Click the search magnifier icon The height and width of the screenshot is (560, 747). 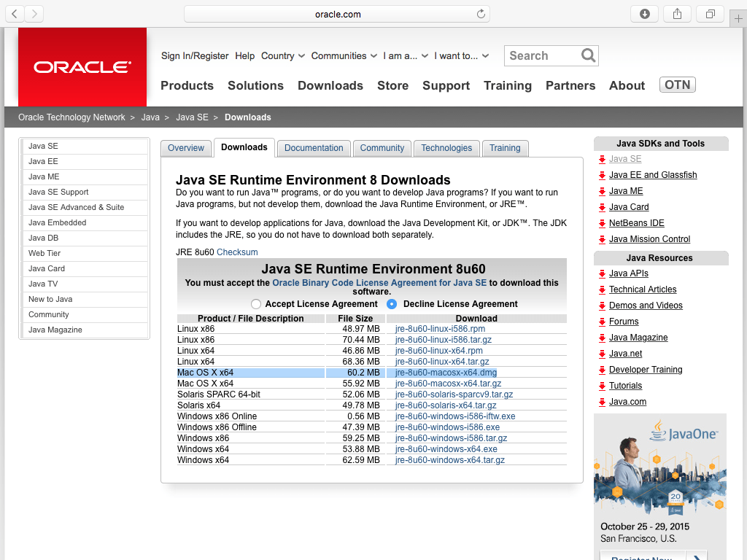click(x=588, y=55)
